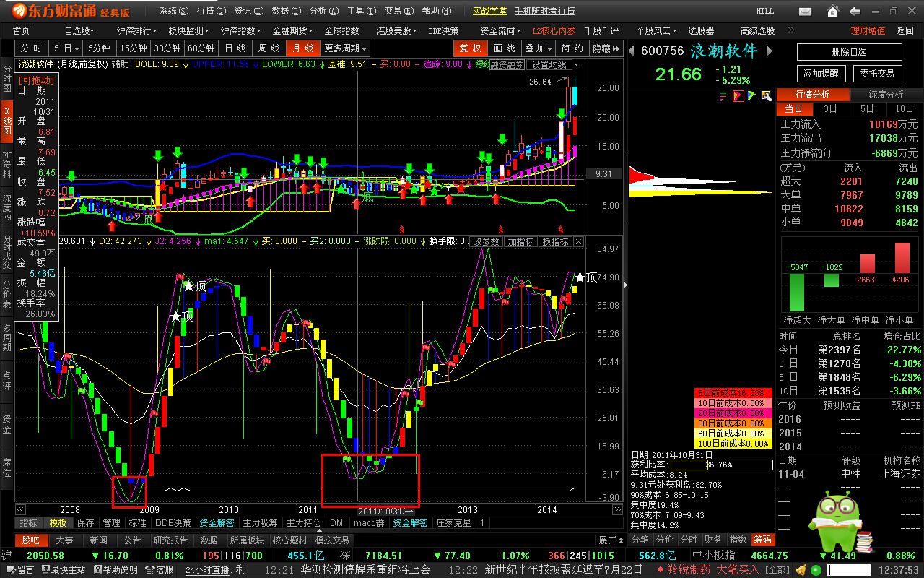
Task: Open the 股吧 bottom tab
Action: pyautogui.click(x=30, y=540)
